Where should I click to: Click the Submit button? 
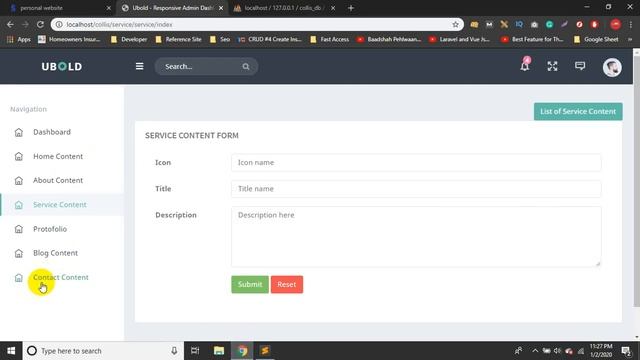tap(250, 284)
